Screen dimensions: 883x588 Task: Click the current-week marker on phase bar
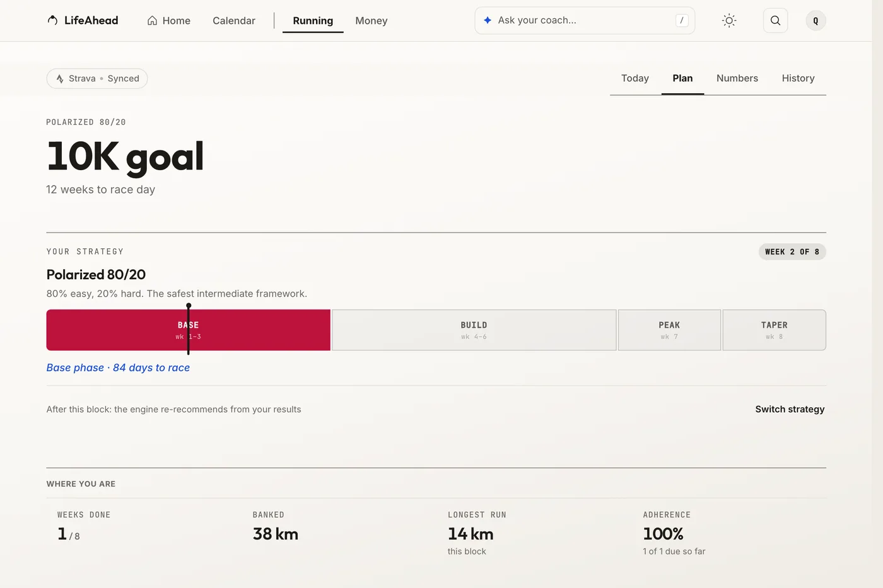pyautogui.click(x=188, y=328)
